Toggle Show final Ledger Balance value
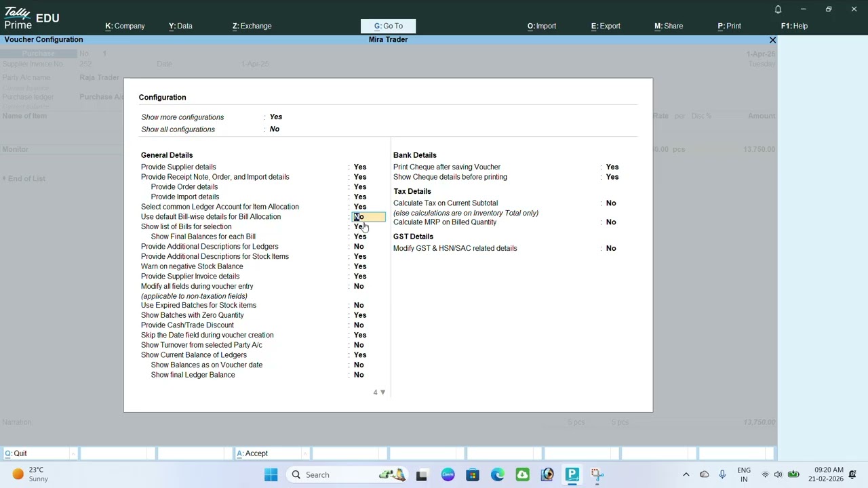 coord(359,375)
